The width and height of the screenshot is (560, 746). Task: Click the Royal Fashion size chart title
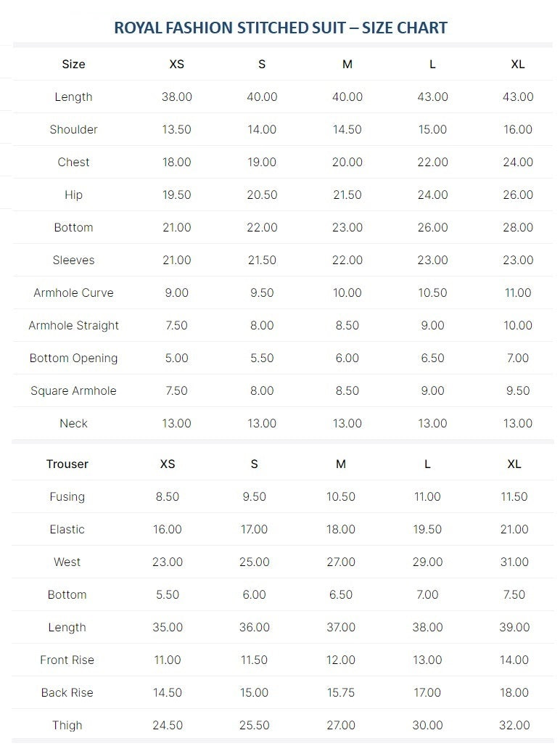coord(281,28)
